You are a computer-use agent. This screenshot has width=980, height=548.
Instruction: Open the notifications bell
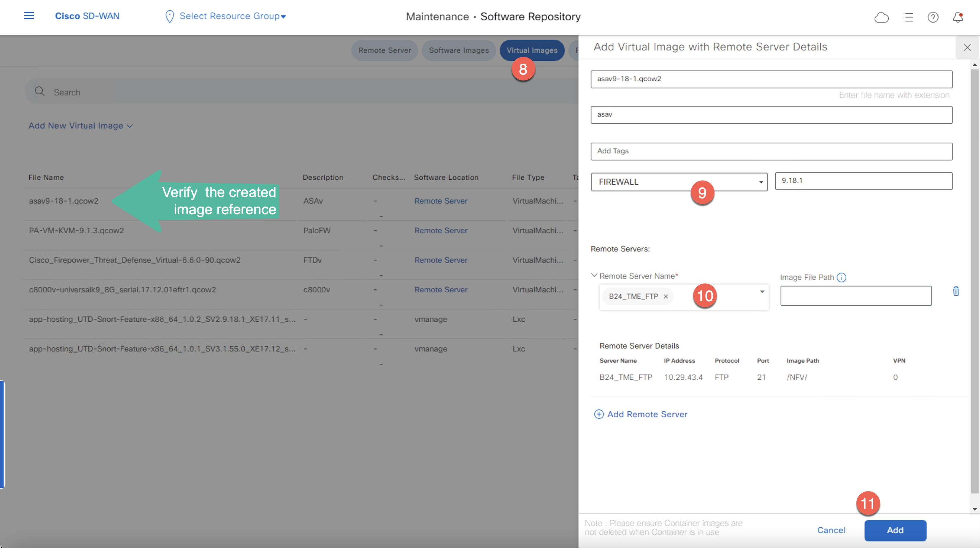tap(958, 17)
